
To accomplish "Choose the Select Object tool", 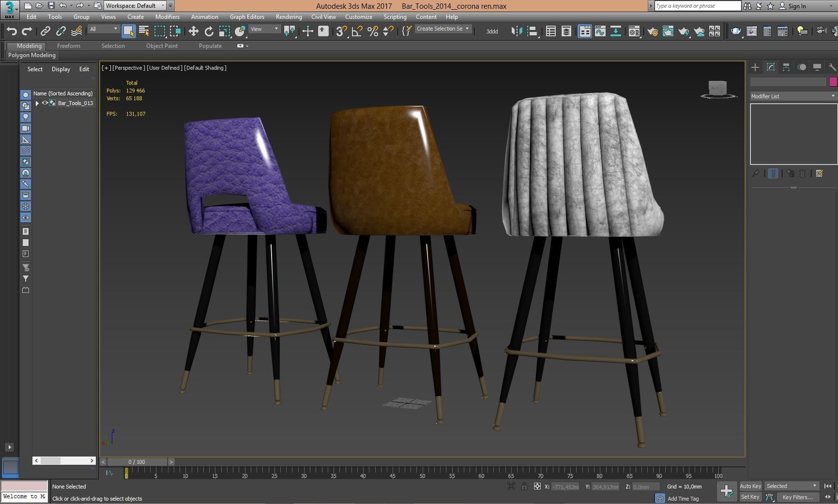I will tap(128, 31).
